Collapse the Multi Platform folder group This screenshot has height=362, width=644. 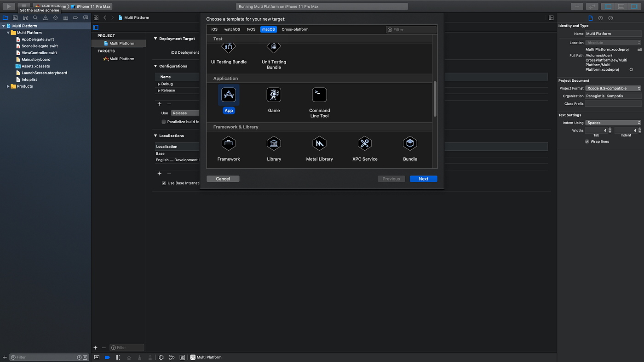coord(8,33)
